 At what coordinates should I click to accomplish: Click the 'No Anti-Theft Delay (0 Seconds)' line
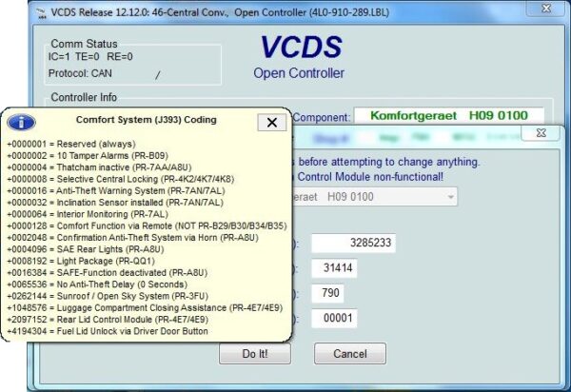[x=97, y=284]
